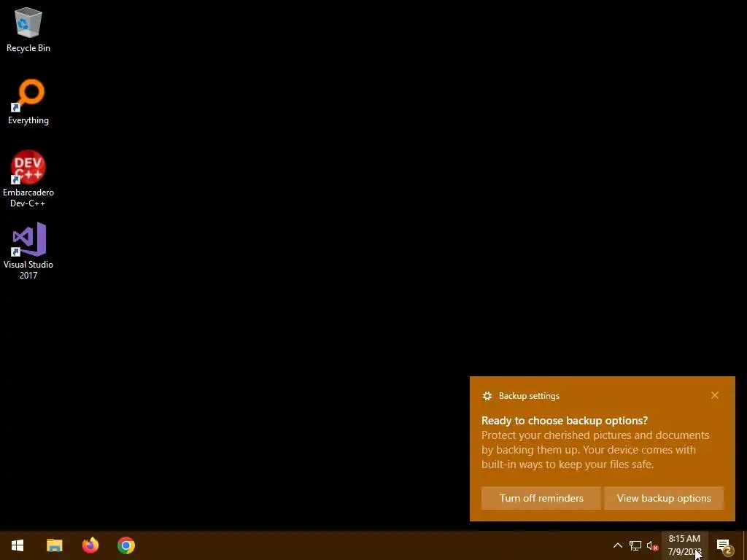Open the muted volume tray icon
The width and height of the screenshot is (747, 560).
652,545
